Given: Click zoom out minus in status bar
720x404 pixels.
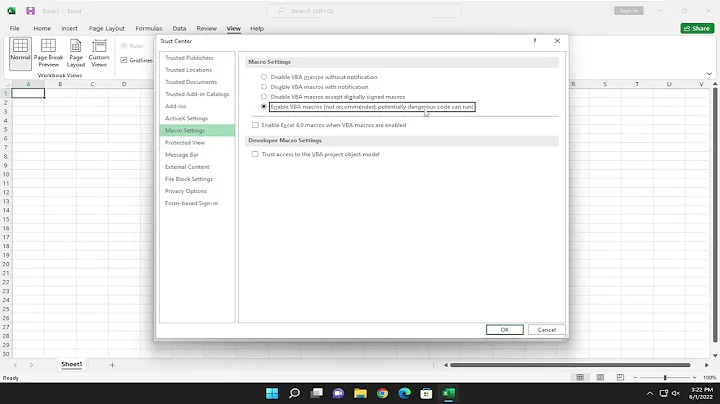Looking at the screenshot, I should pyautogui.click(x=636, y=377).
